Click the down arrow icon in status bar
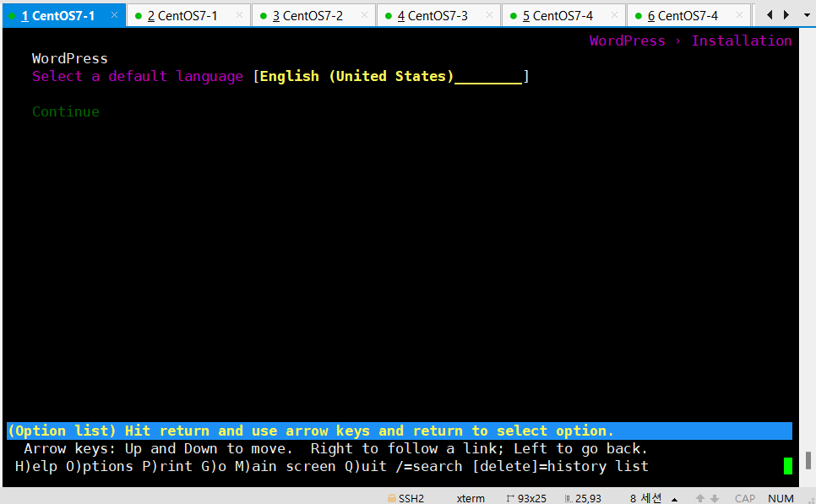Viewport: 816px width, 504px height. [x=715, y=498]
